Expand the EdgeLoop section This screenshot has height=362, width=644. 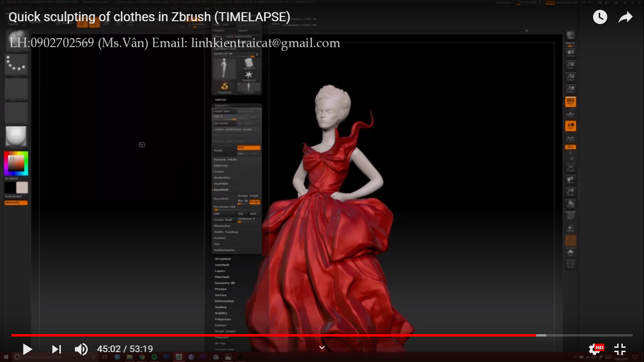click(x=221, y=166)
